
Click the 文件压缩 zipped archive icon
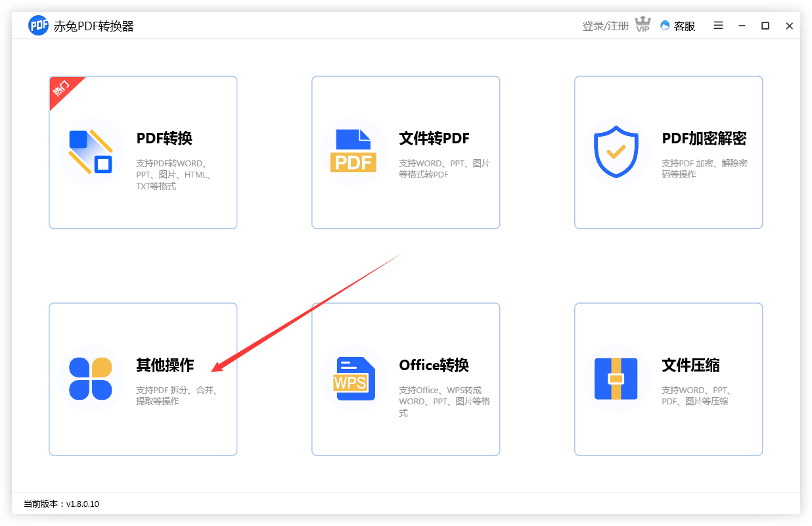point(616,379)
